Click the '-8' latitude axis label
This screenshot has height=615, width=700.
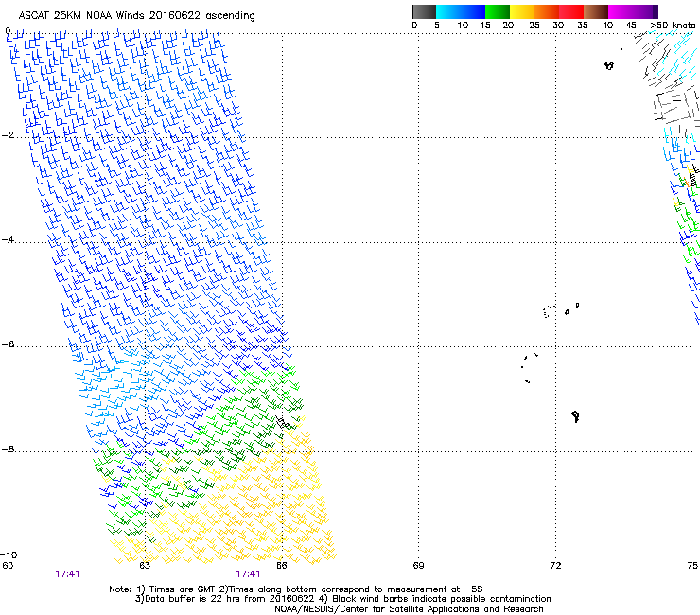[x=8, y=449]
